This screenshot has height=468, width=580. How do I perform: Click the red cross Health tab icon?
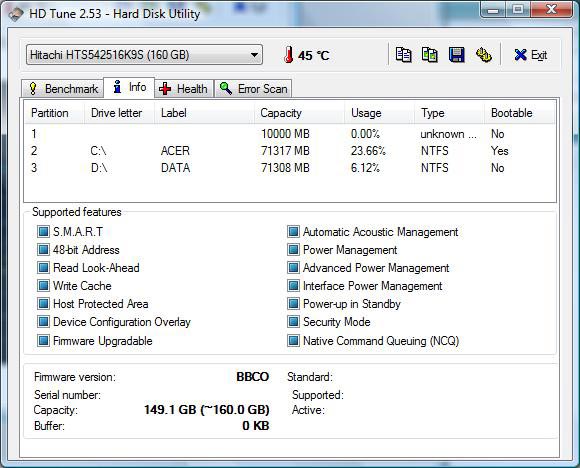tap(165, 89)
